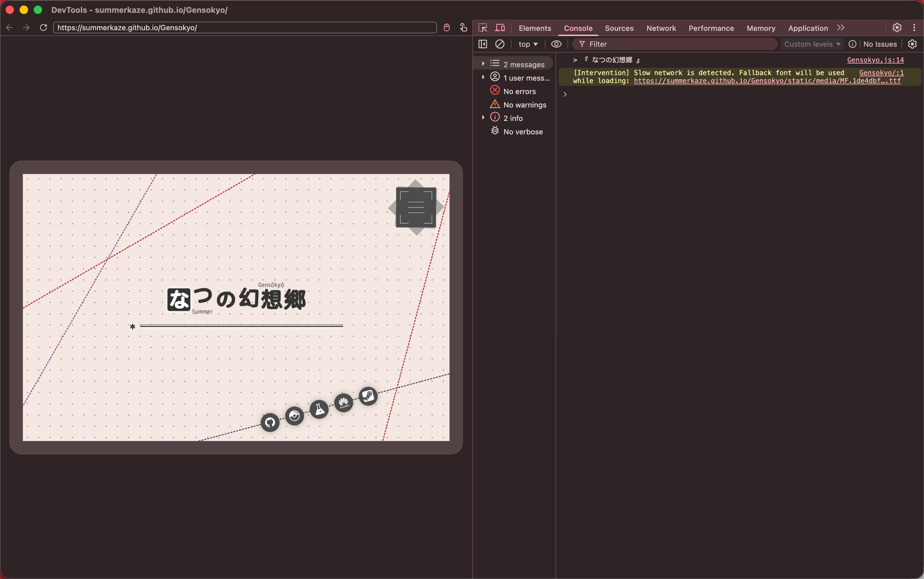Open the Gensokyo.js:14 source link

click(875, 60)
